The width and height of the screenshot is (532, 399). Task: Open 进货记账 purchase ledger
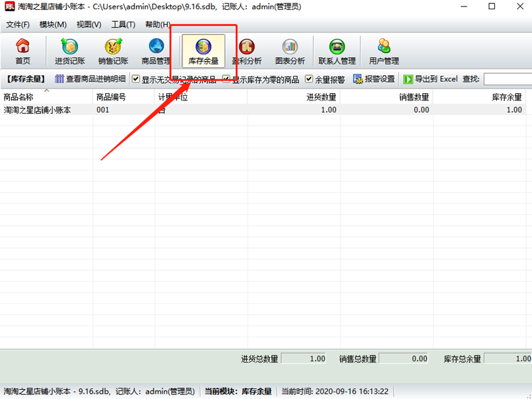[70, 51]
